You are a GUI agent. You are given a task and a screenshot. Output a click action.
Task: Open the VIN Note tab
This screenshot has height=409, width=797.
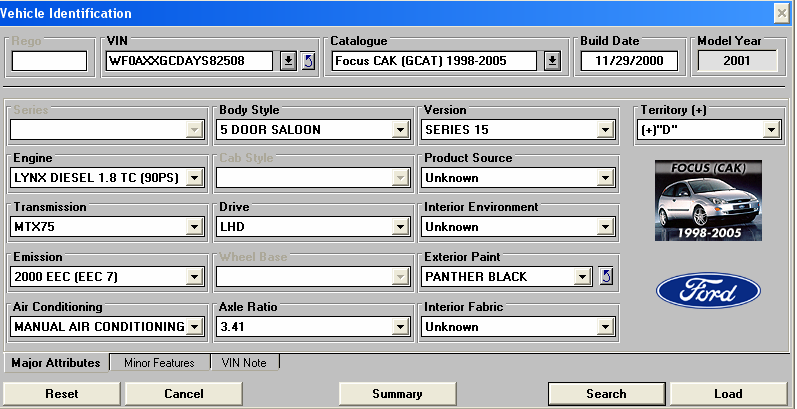tap(244, 363)
